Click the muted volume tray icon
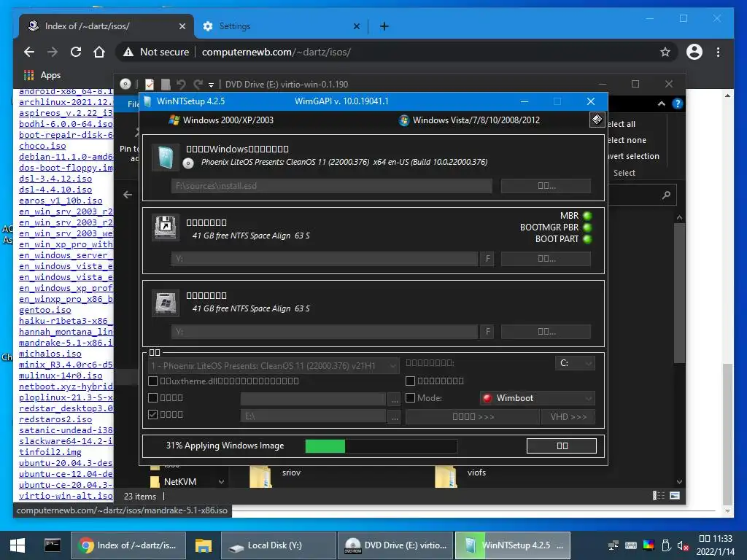This screenshot has width=747, height=560. click(x=683, y=545)
